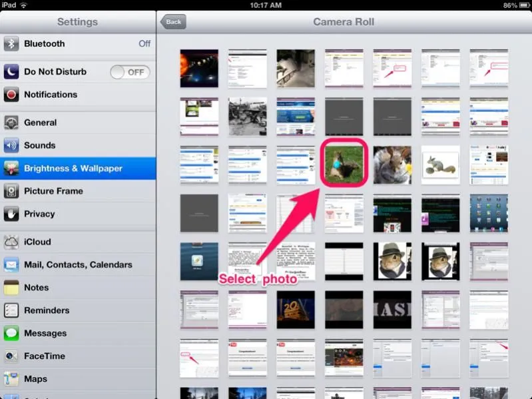Tap the Privacy hand icon
This screenshot has height=399, width=532.
(11, 214)
